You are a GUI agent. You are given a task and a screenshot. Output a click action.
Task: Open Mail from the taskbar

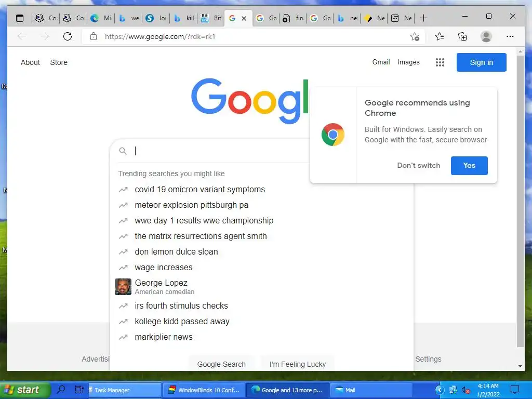(x=370, y=390)
